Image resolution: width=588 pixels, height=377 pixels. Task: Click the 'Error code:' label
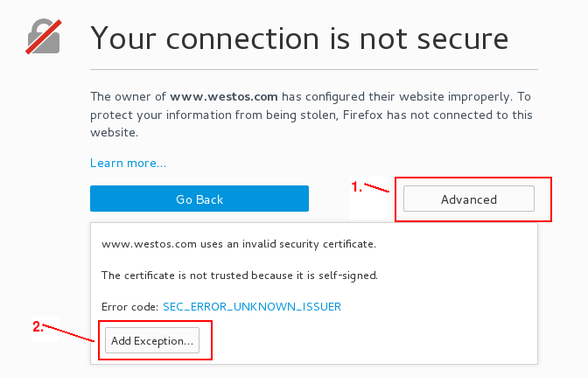[x=130, y=307]
